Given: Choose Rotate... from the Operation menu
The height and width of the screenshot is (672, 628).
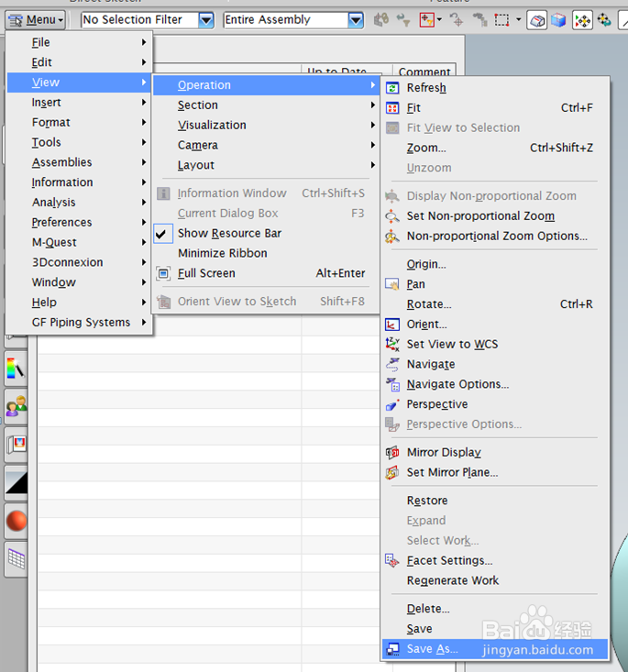Looking at the screenshot, I should 495,304.
